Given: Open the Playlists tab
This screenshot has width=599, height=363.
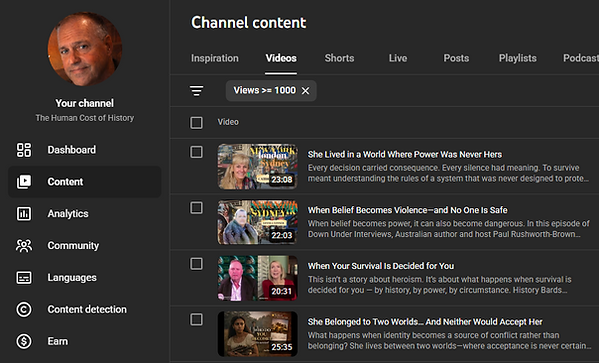Looking at the screenshot, I should (518, 58).
